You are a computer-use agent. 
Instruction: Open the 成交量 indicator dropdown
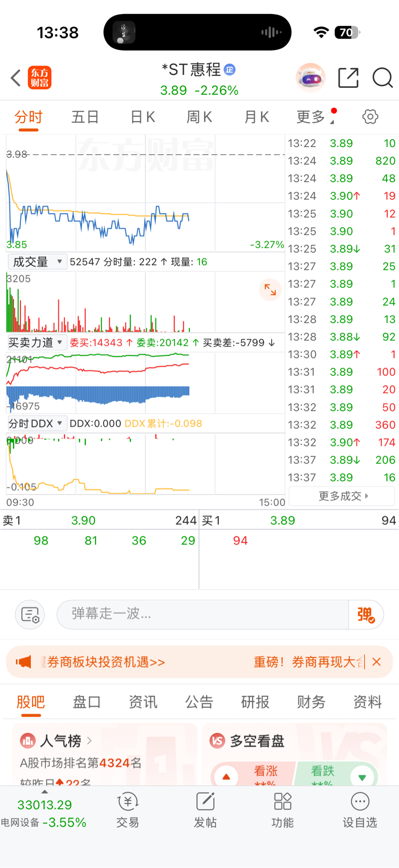(x=37, y=261)
